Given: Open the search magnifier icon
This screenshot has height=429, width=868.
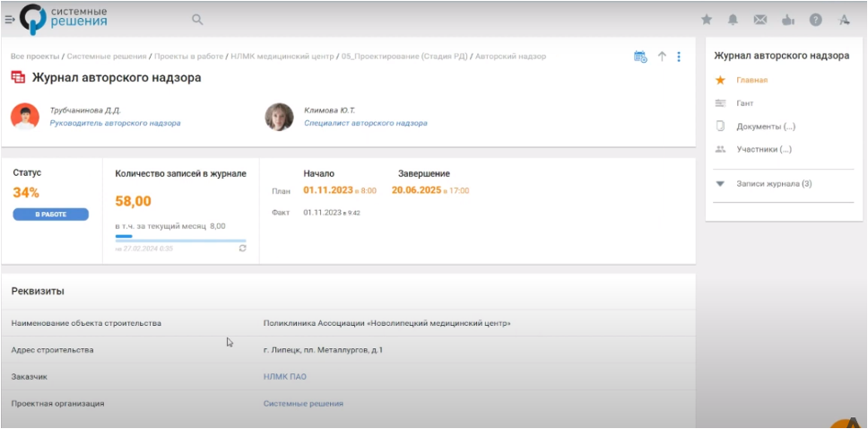Looking at the screenshot, I should click(197, 20).
